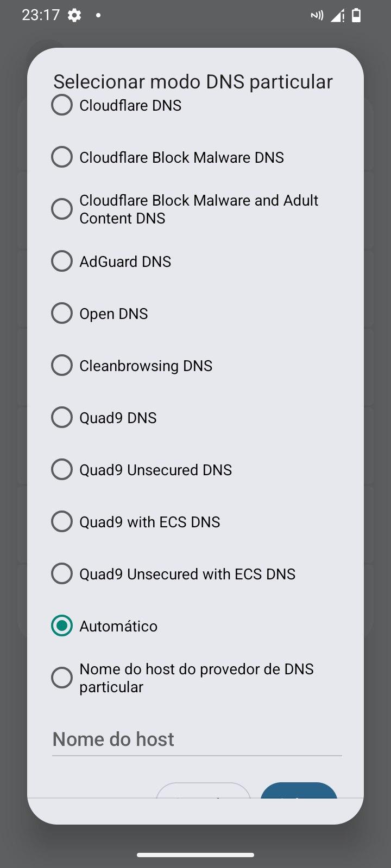
Task: Select Nome do host do provedor option
Action: [x=62, y=678]
